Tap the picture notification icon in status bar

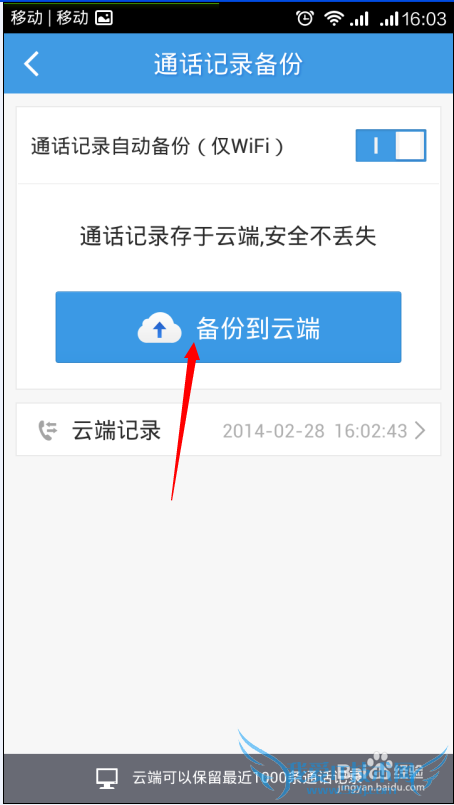104,18
